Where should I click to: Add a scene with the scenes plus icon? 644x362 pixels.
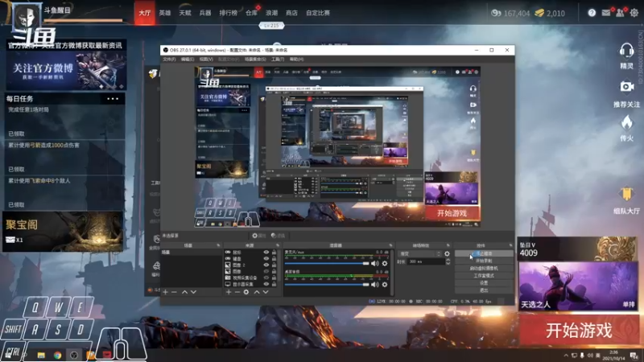[x=165, y=292]
